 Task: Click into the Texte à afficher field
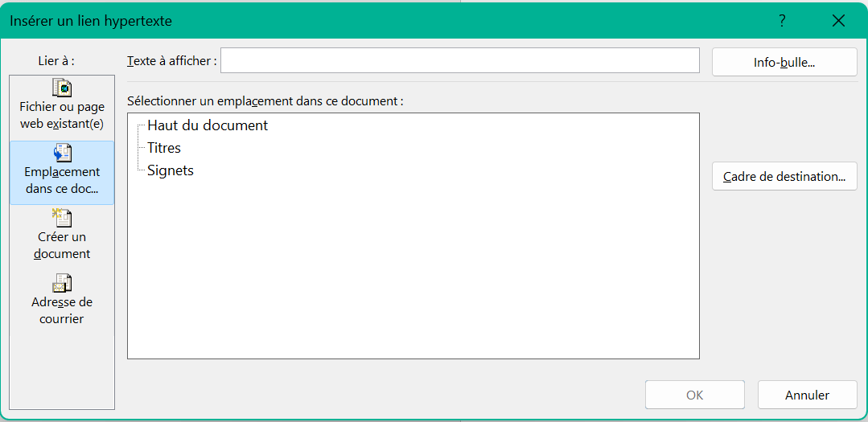(x=460, y=60)
